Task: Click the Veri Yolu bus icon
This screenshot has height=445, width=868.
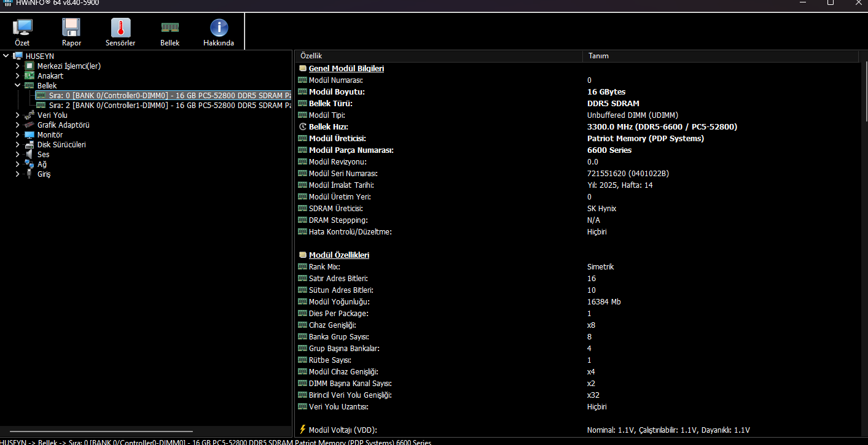Action: (x=29, y=115)
